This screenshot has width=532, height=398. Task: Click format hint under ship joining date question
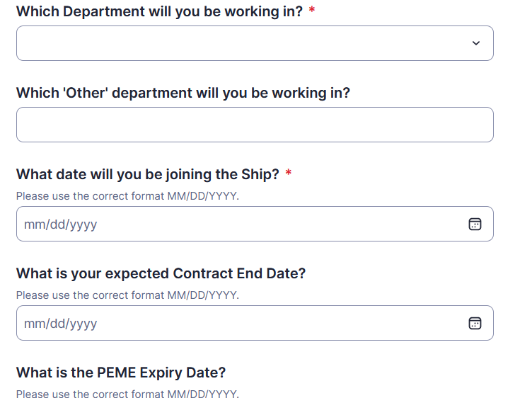[127, 196]
